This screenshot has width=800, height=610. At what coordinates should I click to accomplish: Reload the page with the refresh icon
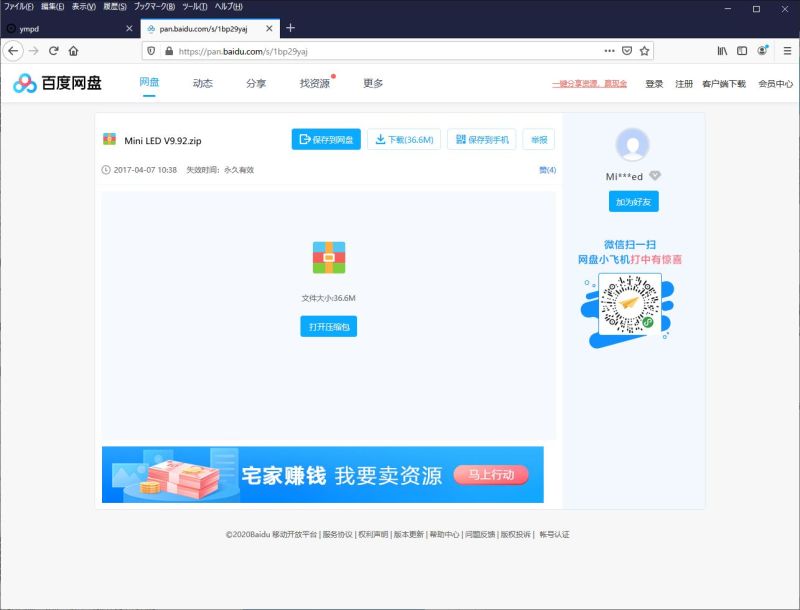[x=53, y=51]
